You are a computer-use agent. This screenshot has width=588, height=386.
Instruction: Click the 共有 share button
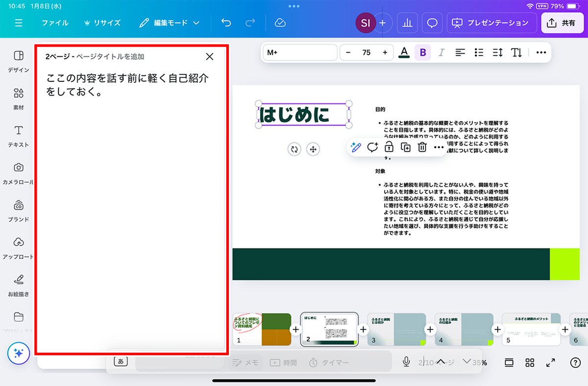tap(562, 23)
